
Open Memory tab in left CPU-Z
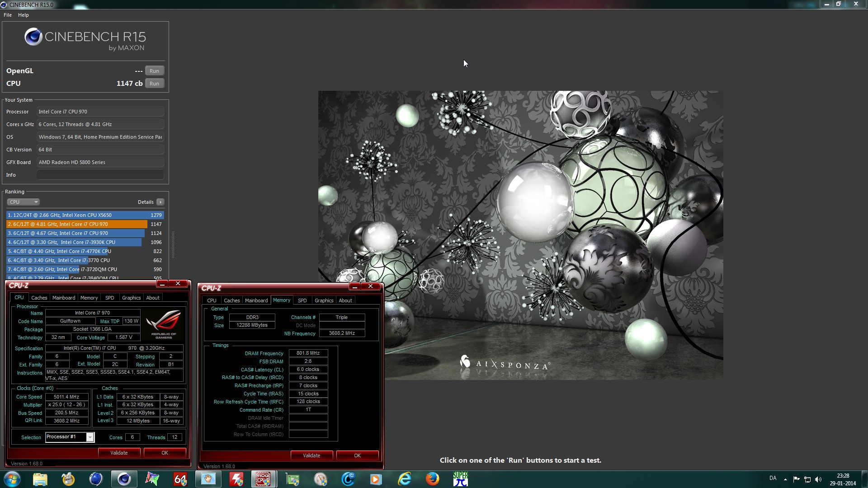click(x=89, y=298)
